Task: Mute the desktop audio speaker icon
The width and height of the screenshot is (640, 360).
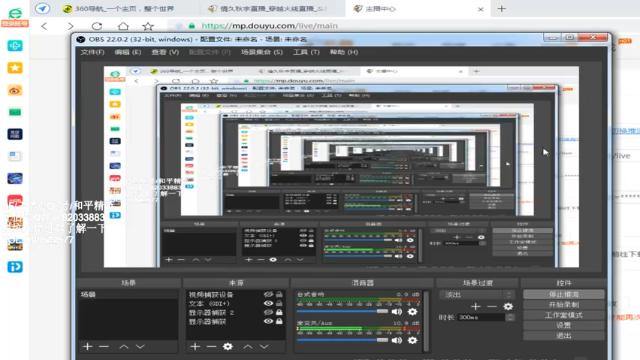Action: pyautogui.click(x=396, y=312)
